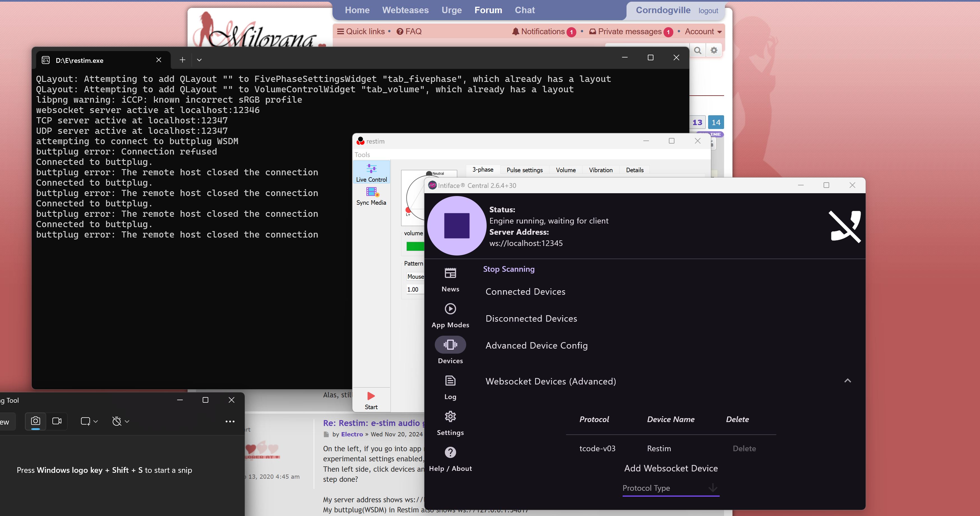Click the forum search magnifier icon
The height and width of the screenshot is (516, 980).
[697, 50]
